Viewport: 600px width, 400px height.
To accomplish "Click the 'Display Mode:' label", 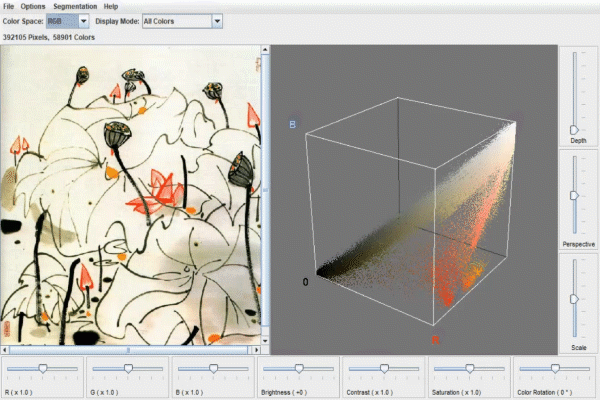I will (x=117, y=21).
